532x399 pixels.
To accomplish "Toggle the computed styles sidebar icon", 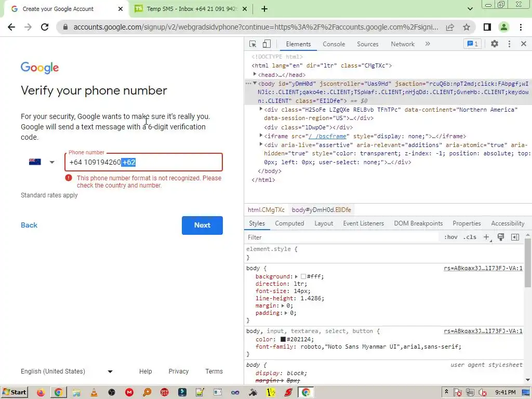I will [515, 237].
